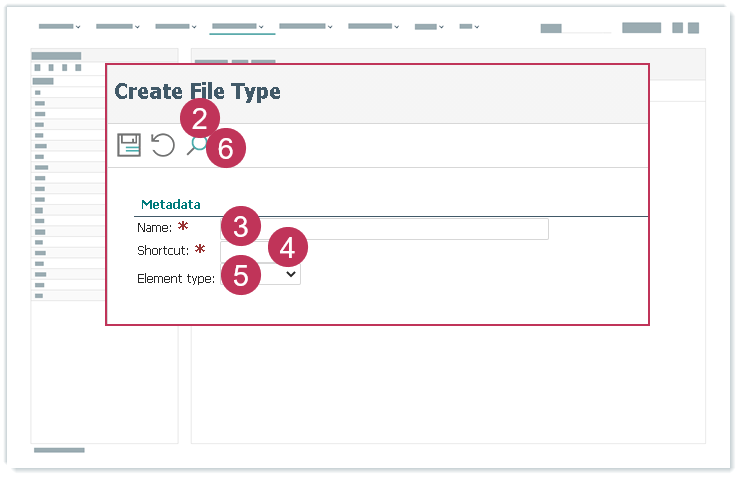Click into the Name input field
This screenshot has width=740, height=478.
(400, 229)
